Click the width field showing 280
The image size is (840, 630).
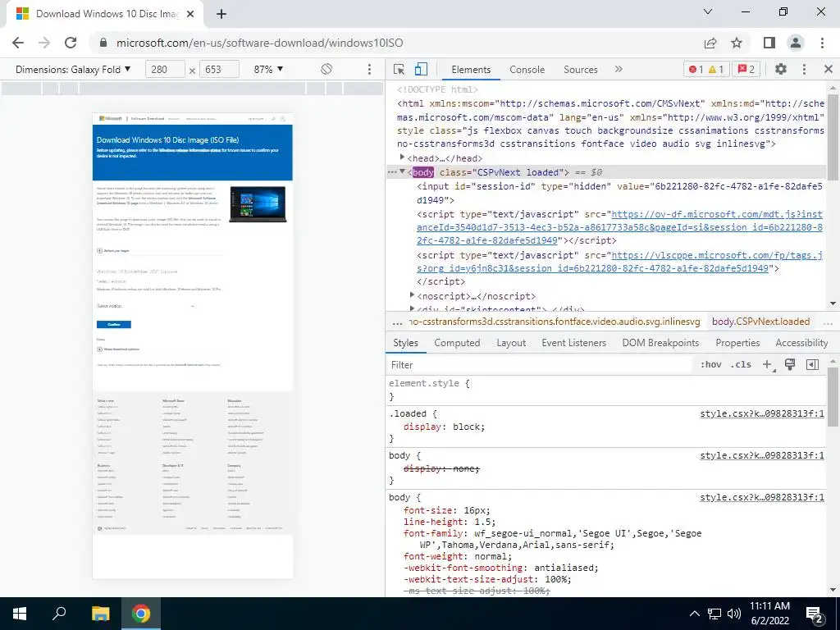click(x=165, y=70)
